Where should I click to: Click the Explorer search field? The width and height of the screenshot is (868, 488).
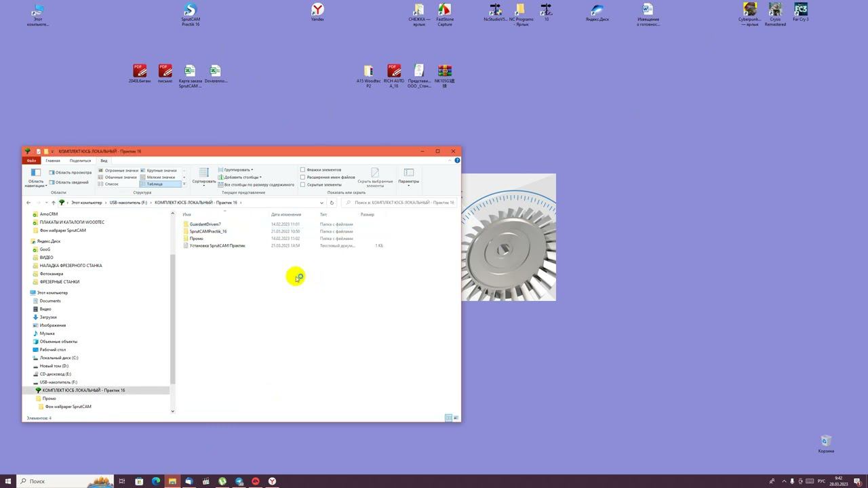click(399, 203)
